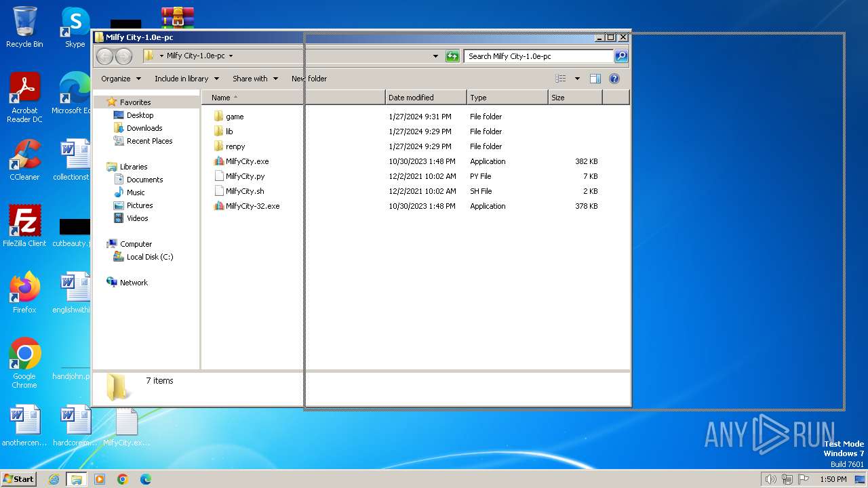Select Network in navigation pane
Image resolution: width=868 pixels, height=488 pixels.
tap(134, 283)
